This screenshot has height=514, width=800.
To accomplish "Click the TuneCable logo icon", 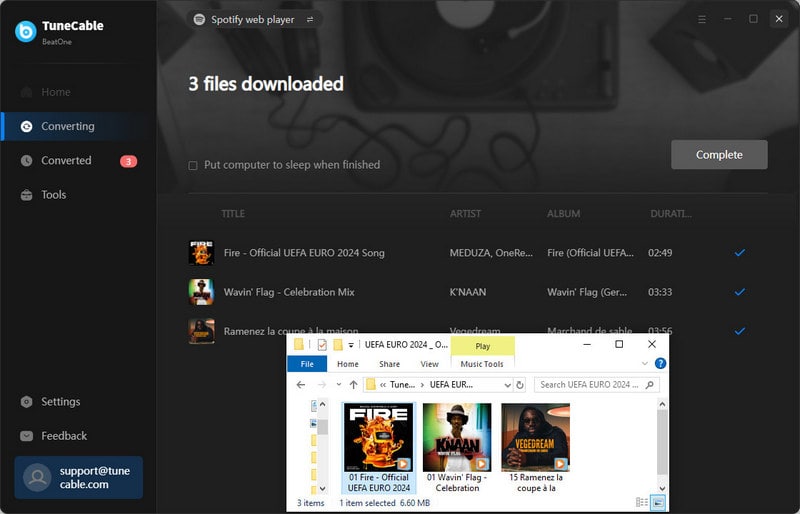I will click(x=26, y=31).
